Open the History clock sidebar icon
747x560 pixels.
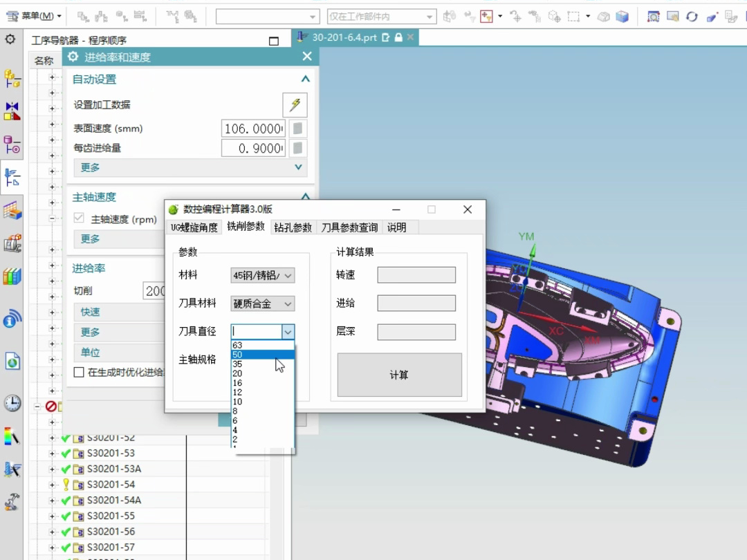tap(12, 403)
